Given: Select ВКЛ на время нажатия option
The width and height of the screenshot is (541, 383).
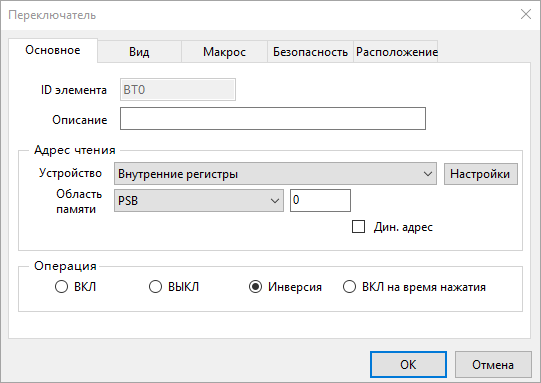Looking at the screenshot, I should [x=349, y=287].
